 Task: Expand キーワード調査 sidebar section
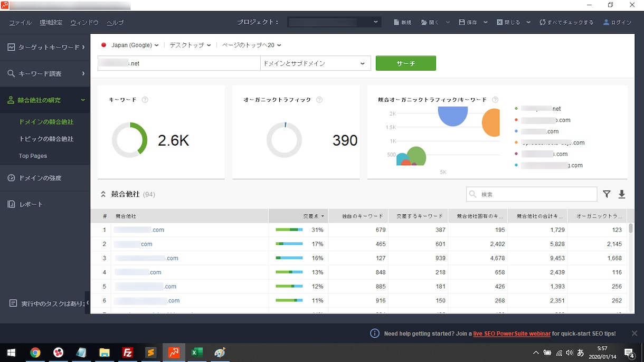45,73
